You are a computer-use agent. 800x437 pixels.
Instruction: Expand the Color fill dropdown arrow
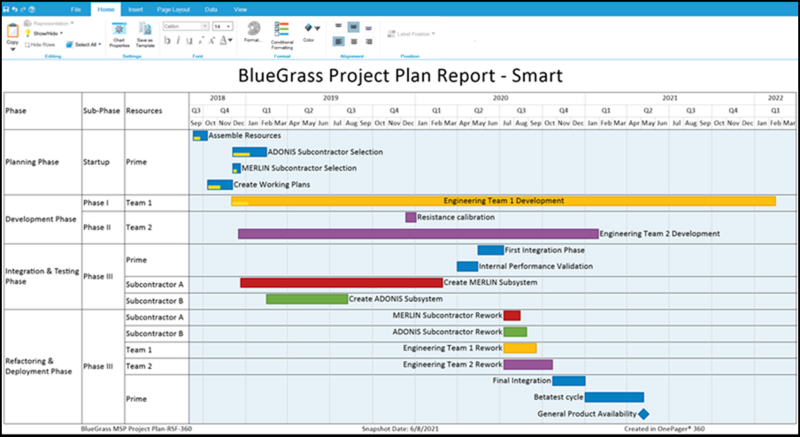coord(317,29)
